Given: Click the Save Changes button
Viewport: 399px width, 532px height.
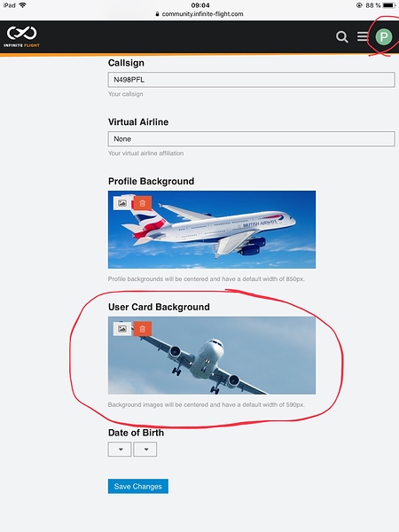Looking at the screenshot, I should point(138,486).
